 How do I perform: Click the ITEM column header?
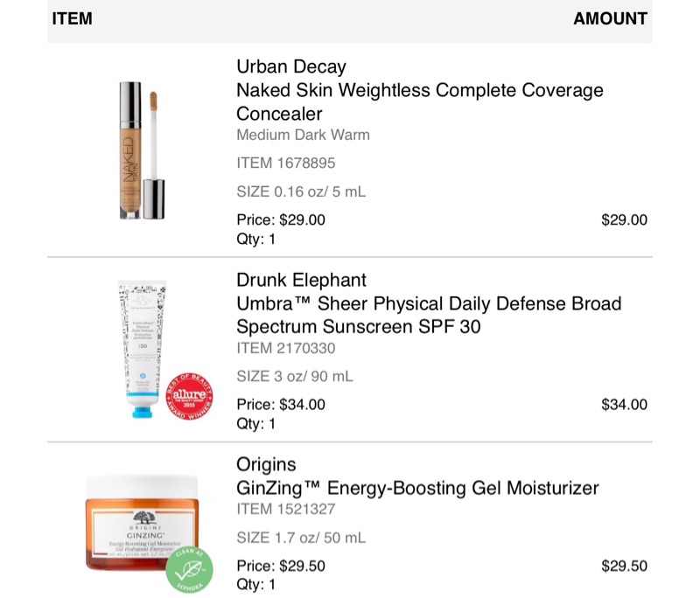[x=72, y=18]
